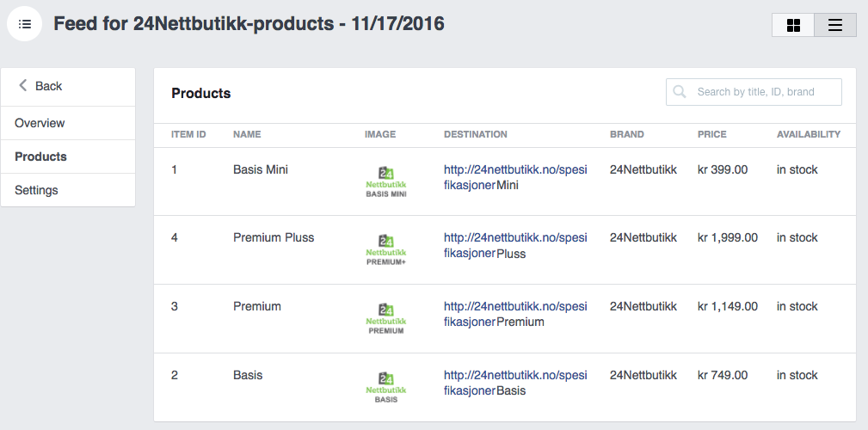Viewport: 868px width, 430px height.
Task: Click item ID 2 cell
Action: (x=175, y=375)
